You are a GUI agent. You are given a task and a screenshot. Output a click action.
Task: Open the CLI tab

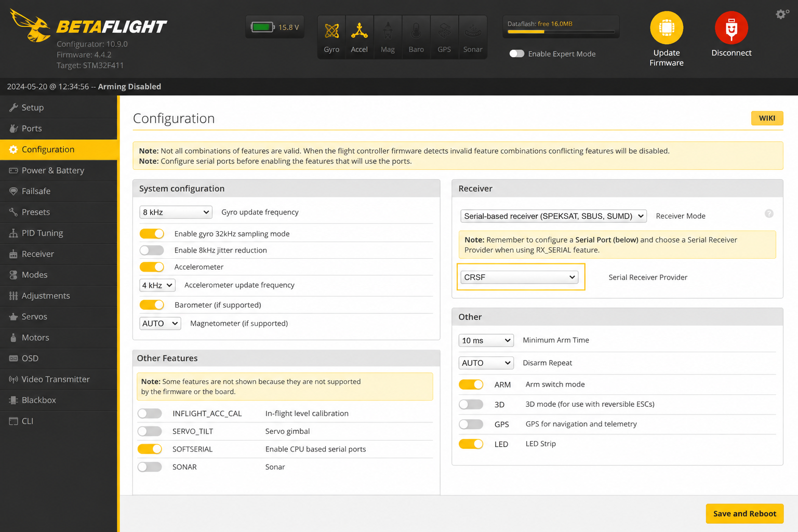(59, 421)
